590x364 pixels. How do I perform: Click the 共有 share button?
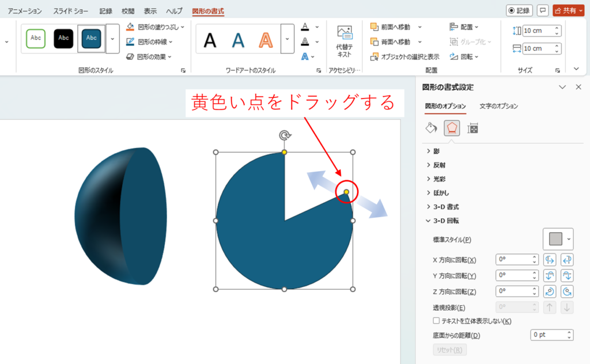568,11
